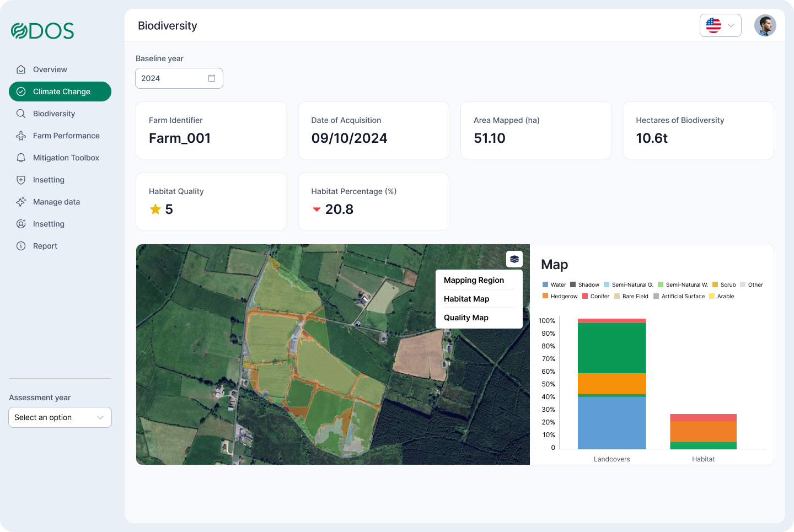Click the Area Mapped 51.10 value

coord(490,138)
